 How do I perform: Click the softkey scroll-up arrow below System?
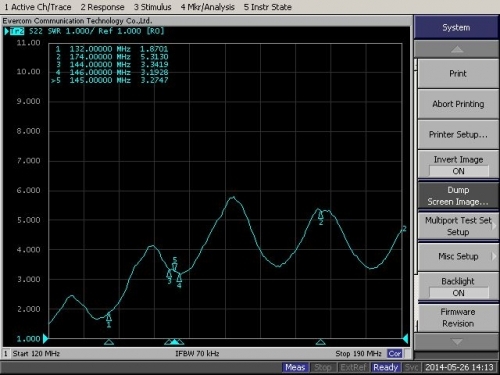[x=456, y=49]
